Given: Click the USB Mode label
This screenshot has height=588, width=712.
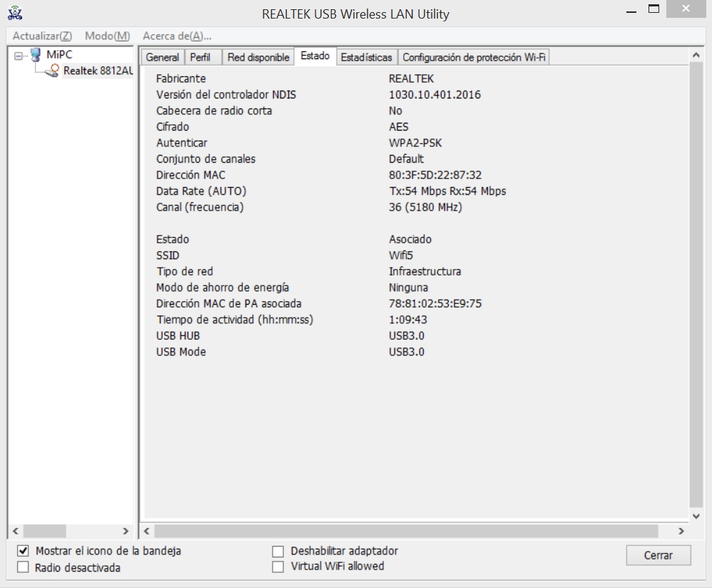Looking at the screenshot, I should (180, 352).
